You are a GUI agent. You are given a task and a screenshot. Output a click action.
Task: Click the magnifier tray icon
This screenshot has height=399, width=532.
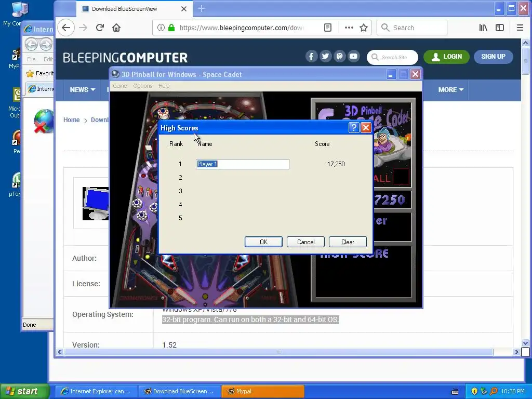(494, 391)
